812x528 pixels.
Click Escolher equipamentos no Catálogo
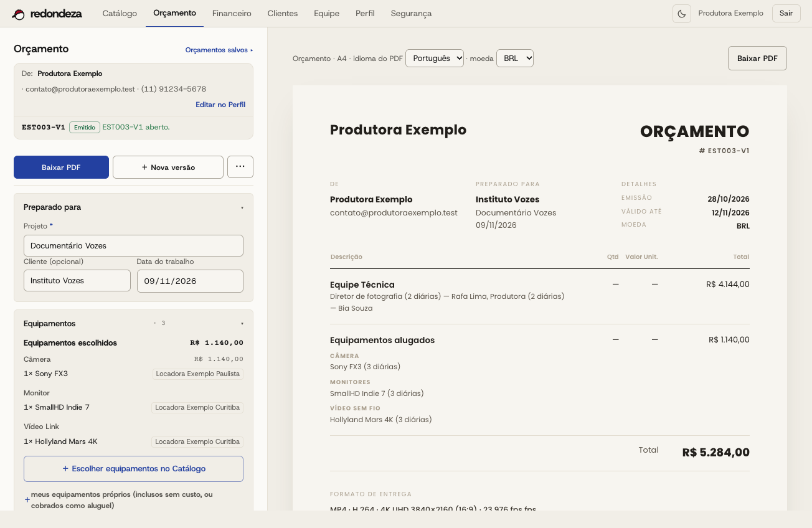tap(133, 469)
